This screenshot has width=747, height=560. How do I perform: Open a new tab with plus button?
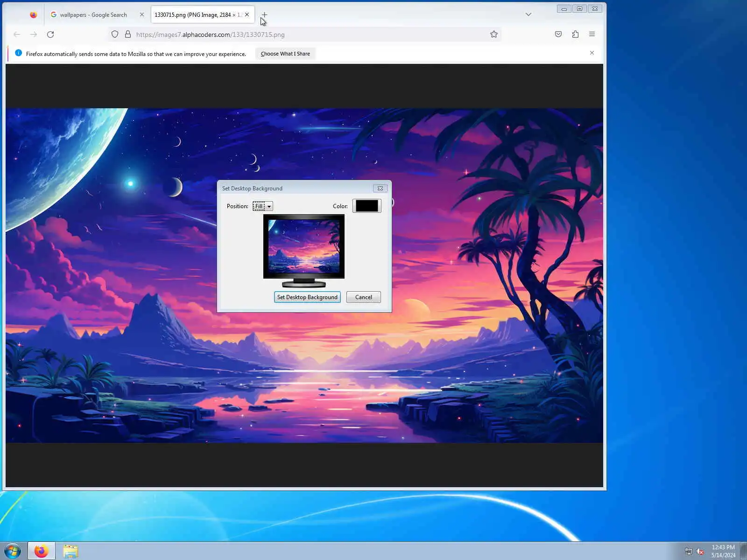264,15
